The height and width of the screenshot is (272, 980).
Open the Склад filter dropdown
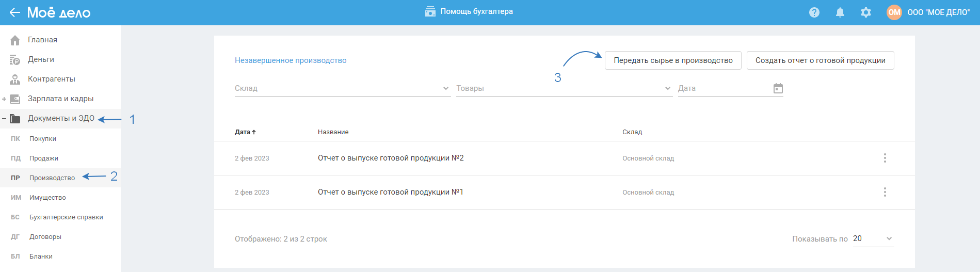coord(342,88)
